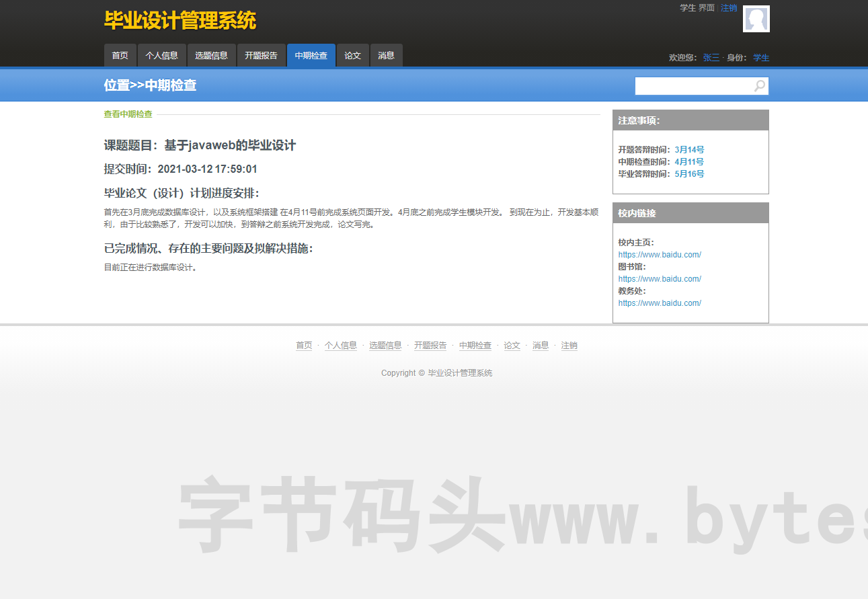The image size is (868, 599).
Task: Click the footer 消息 link
Action: (x=541, y=346)
